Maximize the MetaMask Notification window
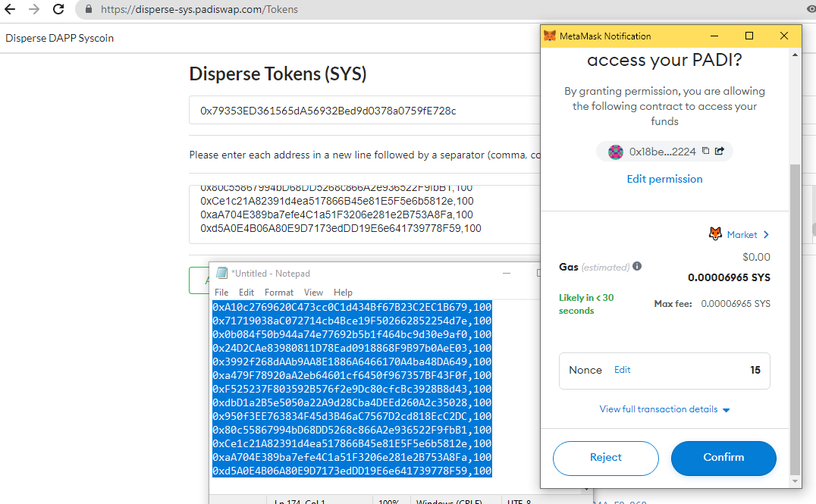 (749, 36)
